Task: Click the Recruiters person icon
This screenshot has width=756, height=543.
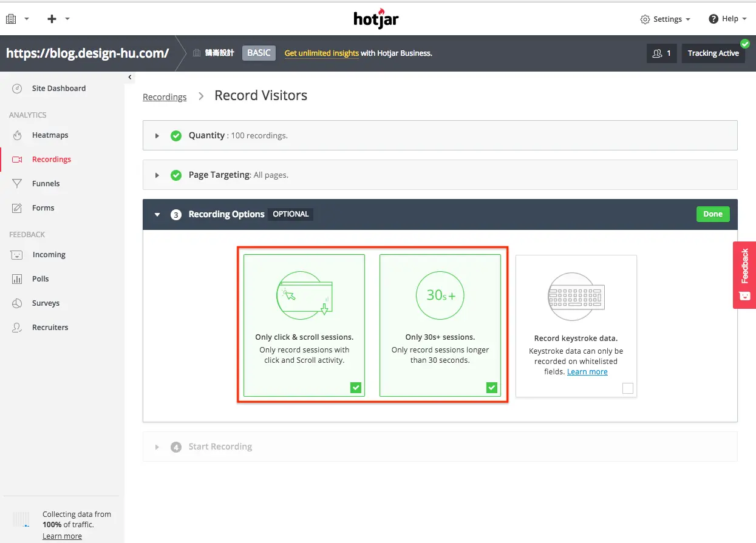Action: click(x=18, y=328)
